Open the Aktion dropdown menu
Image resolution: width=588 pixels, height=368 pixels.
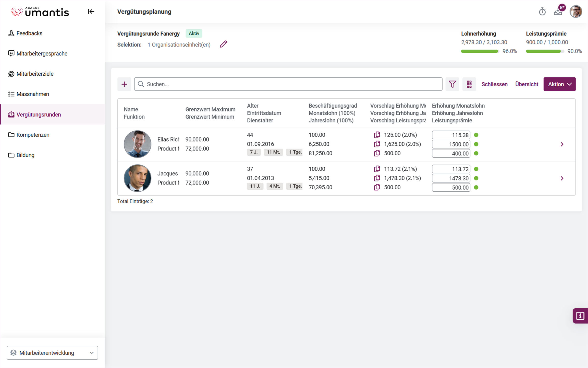[559, 84]
